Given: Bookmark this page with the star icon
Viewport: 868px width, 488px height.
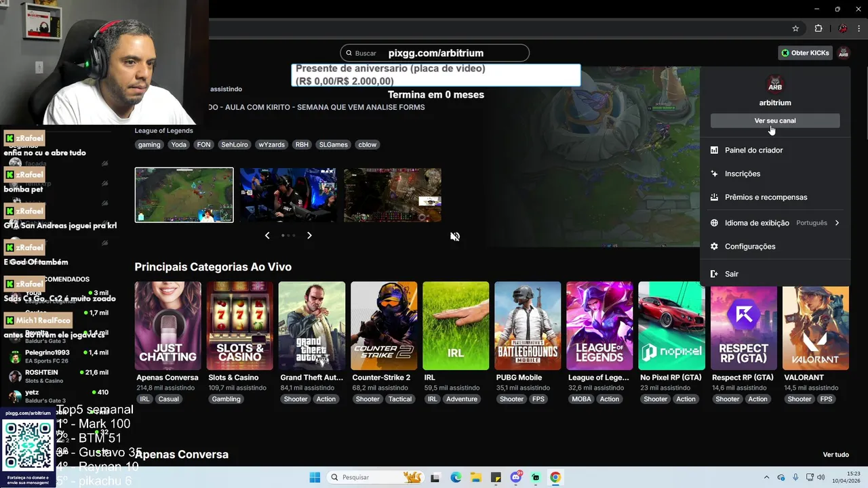Looking at the screenshot, I should [x=795, y=28].
